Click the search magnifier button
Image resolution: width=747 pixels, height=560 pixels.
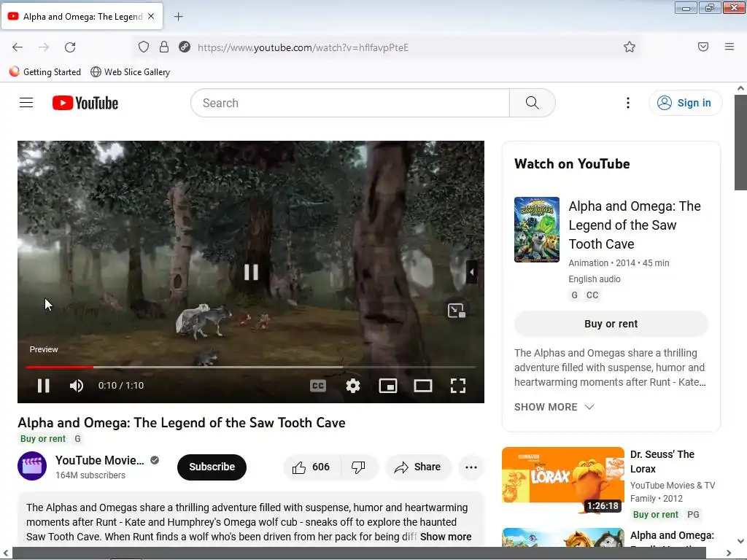click(532, 103)
